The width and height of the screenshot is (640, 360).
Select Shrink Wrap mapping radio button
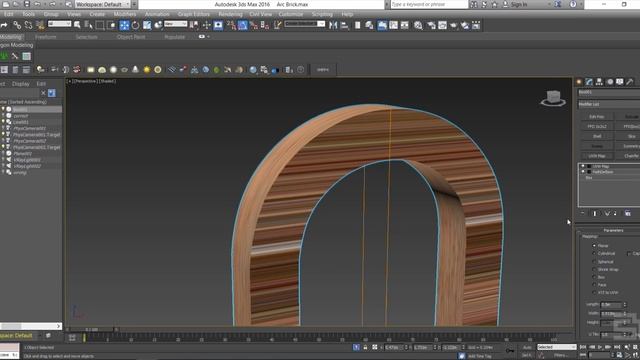coord(594,269)
